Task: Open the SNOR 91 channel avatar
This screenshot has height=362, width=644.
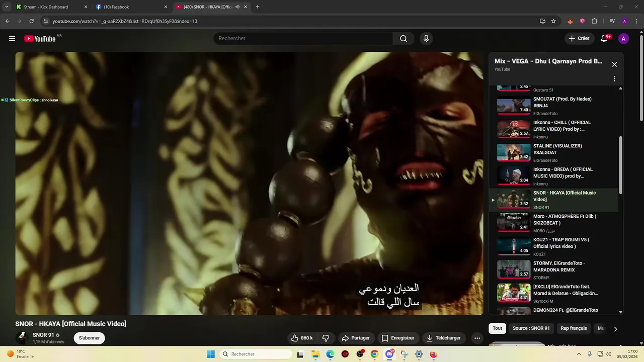Action: click(22, 338)
